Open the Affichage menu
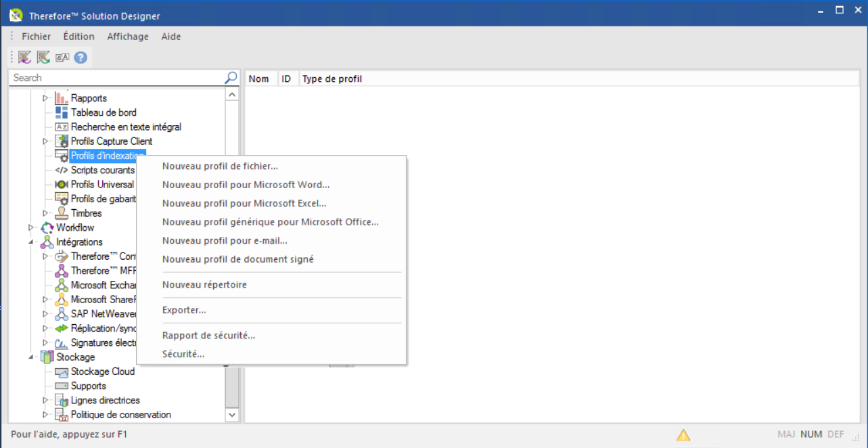Viewport: 868px width, 448px height. [128, 37]
